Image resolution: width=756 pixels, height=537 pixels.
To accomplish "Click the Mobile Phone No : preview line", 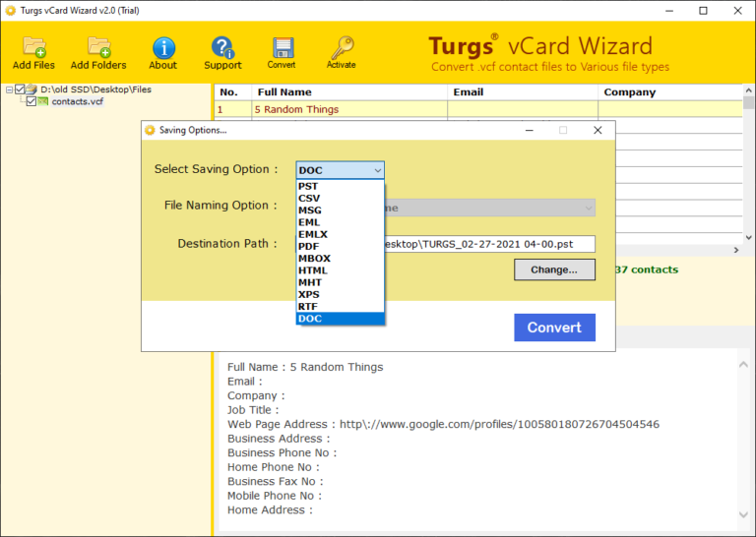I will tap(275, 496).
